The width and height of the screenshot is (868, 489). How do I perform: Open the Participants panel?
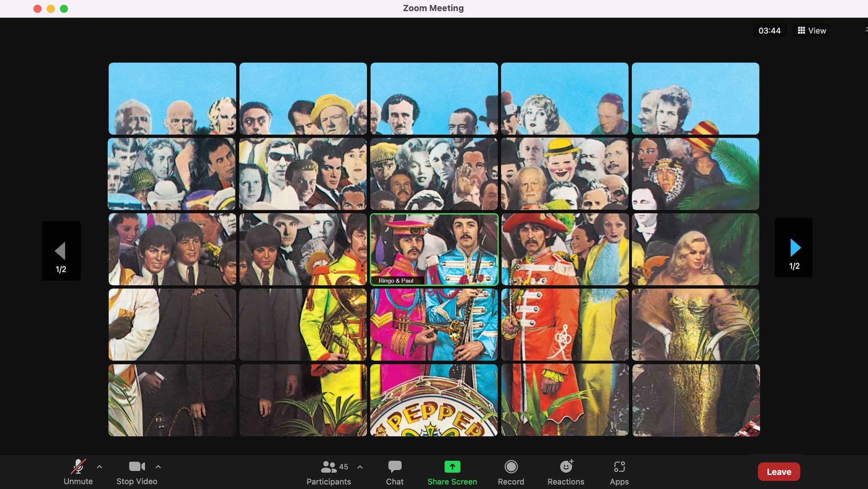(329, 472)
